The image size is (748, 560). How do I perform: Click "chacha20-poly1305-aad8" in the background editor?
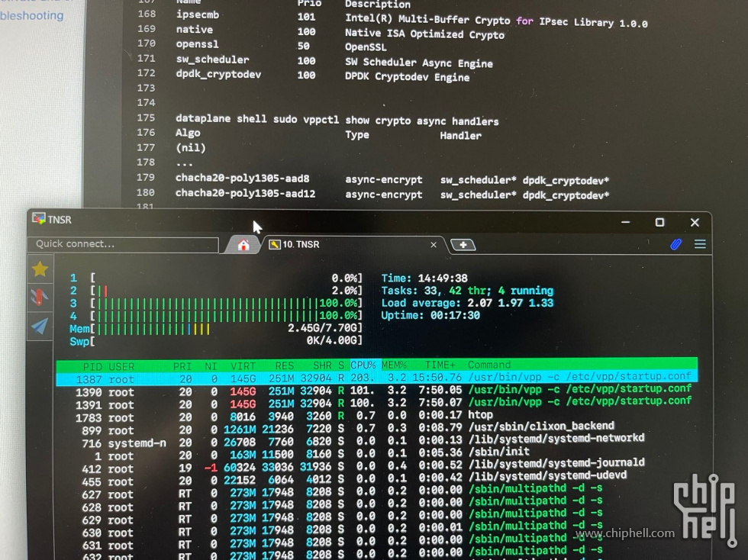coord(243,178)
